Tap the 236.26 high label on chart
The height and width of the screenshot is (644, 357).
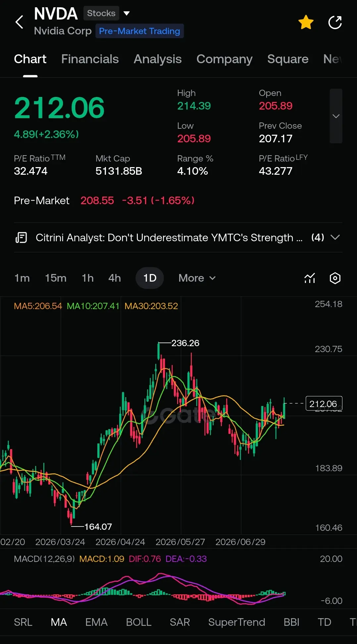[x=185, y=343]
